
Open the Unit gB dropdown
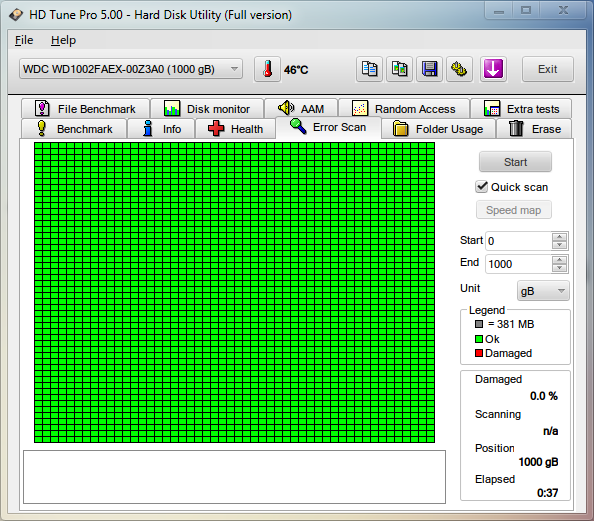coord(543,291)
